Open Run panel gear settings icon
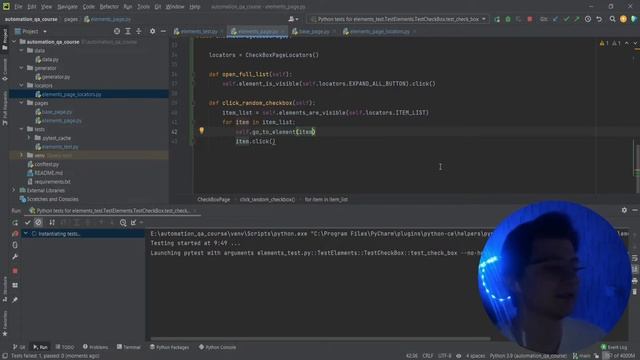 tap(624, 210)
